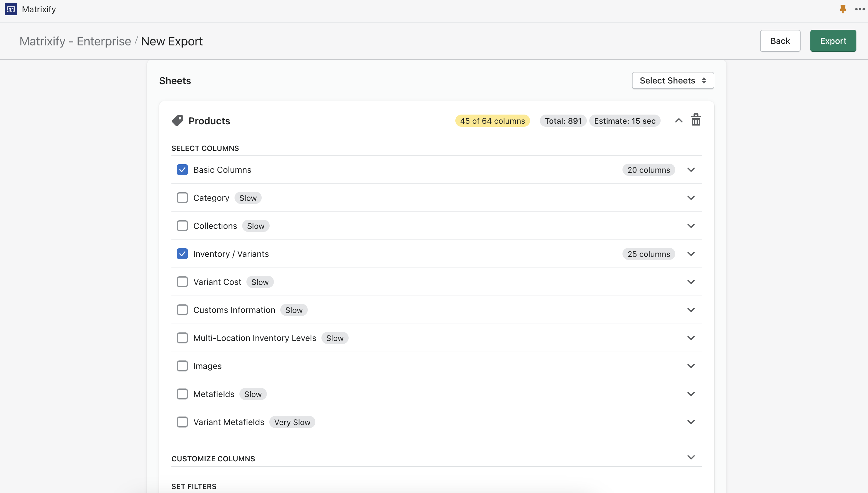Viewport: 868px width, 493px height.
Task: Click the 45 of 64 columns badge
Action: [x=492, y=121]
